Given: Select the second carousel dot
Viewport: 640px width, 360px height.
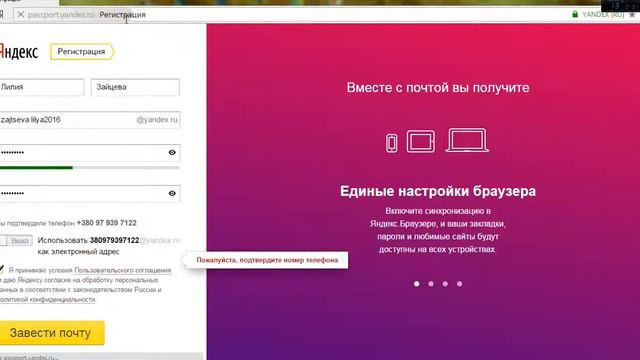Looking at the screenshot, I should (x=431, y=284).
